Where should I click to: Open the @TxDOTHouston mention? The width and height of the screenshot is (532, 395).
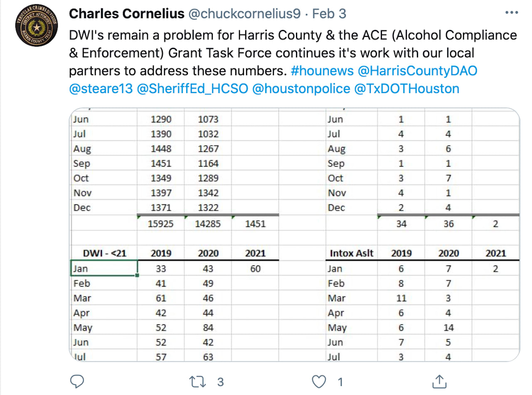[406, 88]
